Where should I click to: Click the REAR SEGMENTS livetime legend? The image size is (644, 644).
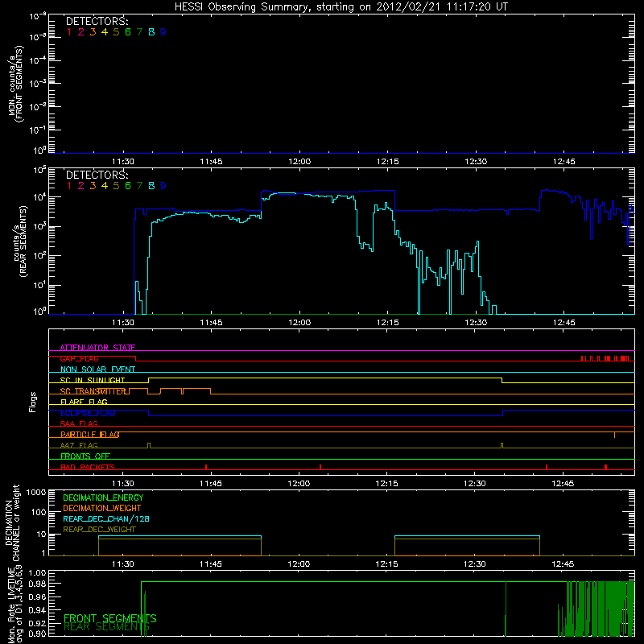click(x=107, y=627)
